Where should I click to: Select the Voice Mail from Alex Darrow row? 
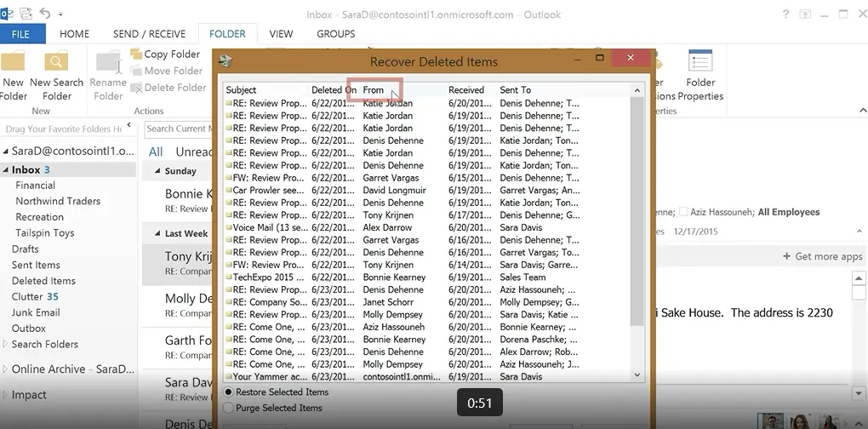pos(427,227)
